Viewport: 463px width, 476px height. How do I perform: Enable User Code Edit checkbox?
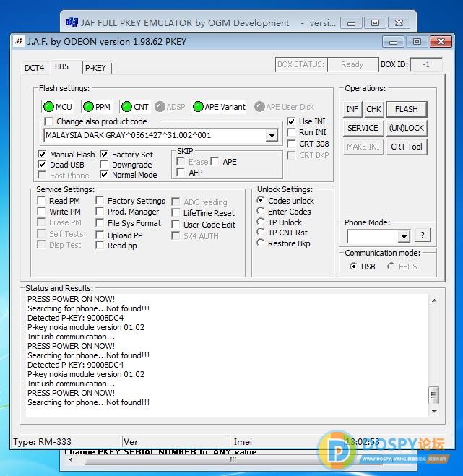pos(176,225)
